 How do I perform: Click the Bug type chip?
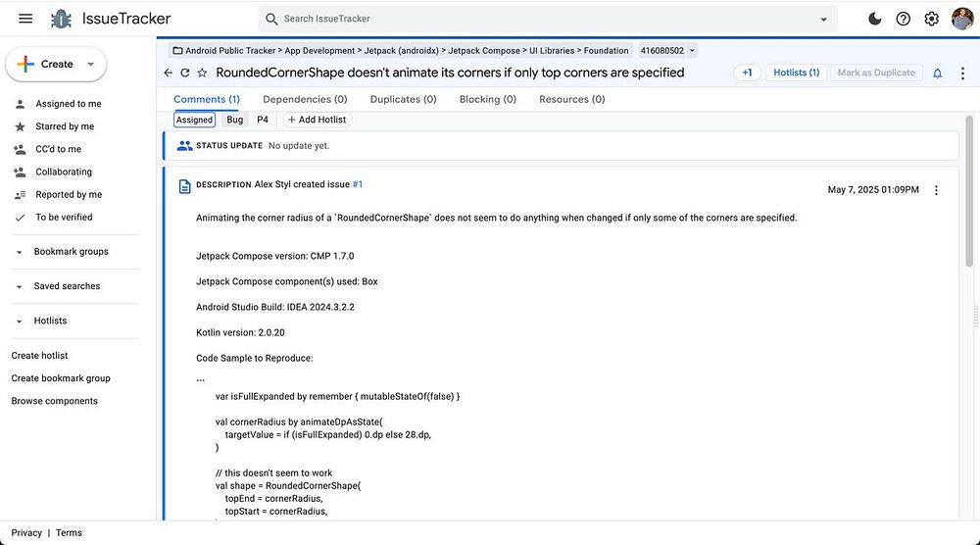pos(235,120)
